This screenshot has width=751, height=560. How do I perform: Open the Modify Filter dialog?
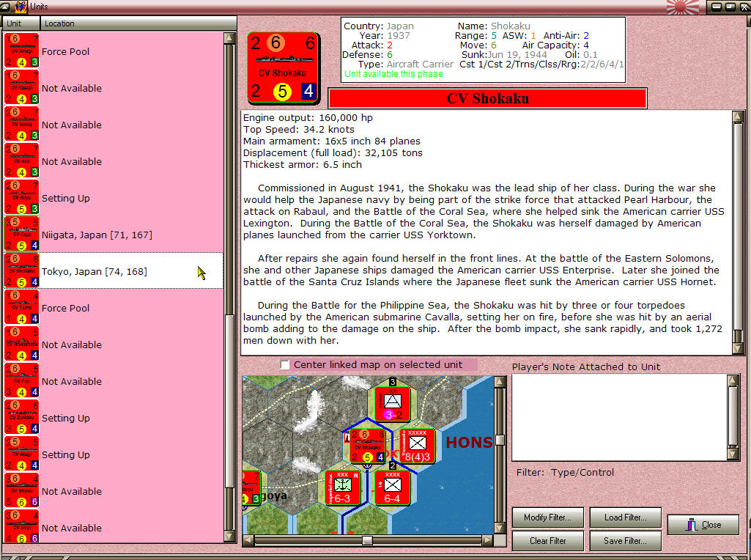(x=547, y=517)
